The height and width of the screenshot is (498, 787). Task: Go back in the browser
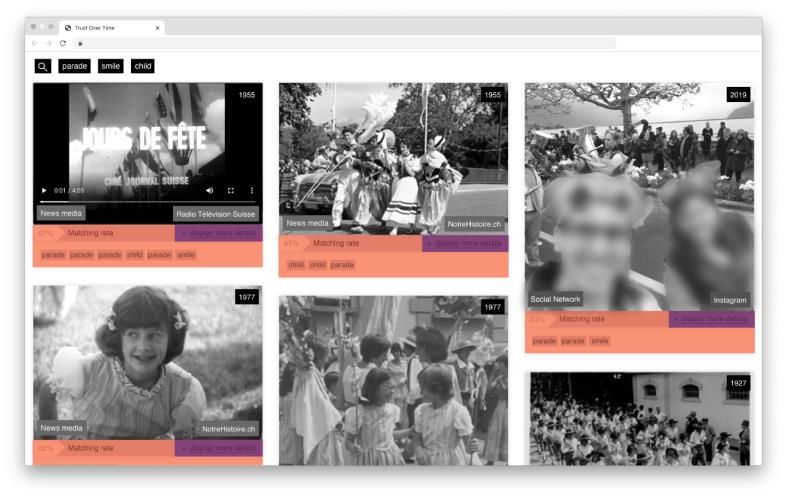click(35, 43)
